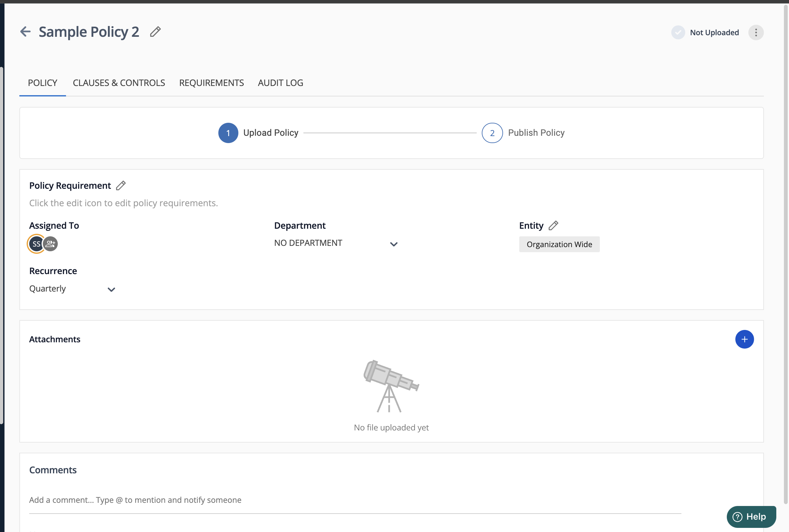Expand the Recurrence Quarterly dropdown
The width and height of the screenshot is (789, 532).
coord(72,289)
